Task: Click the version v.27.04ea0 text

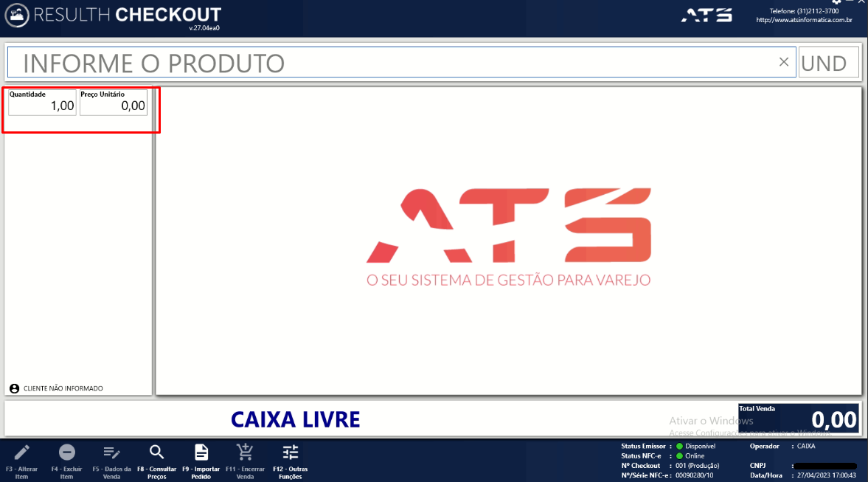Action: coord(204,28)
